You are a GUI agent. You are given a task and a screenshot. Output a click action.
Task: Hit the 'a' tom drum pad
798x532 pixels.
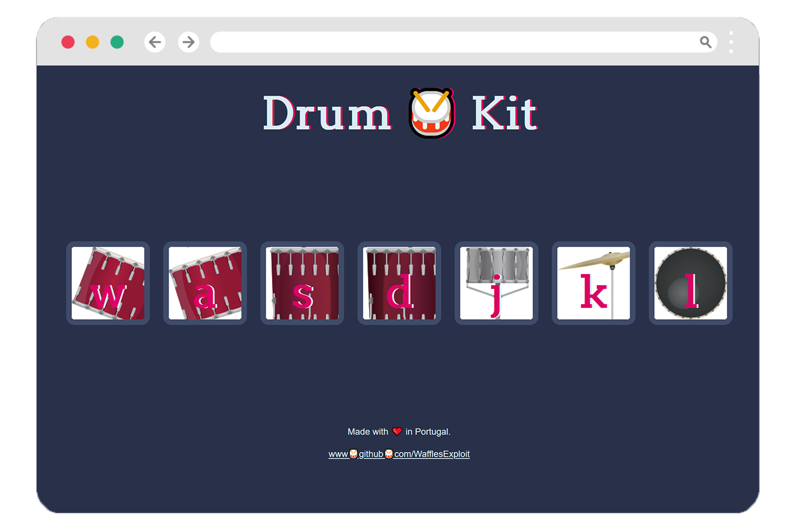pos(205,283)
